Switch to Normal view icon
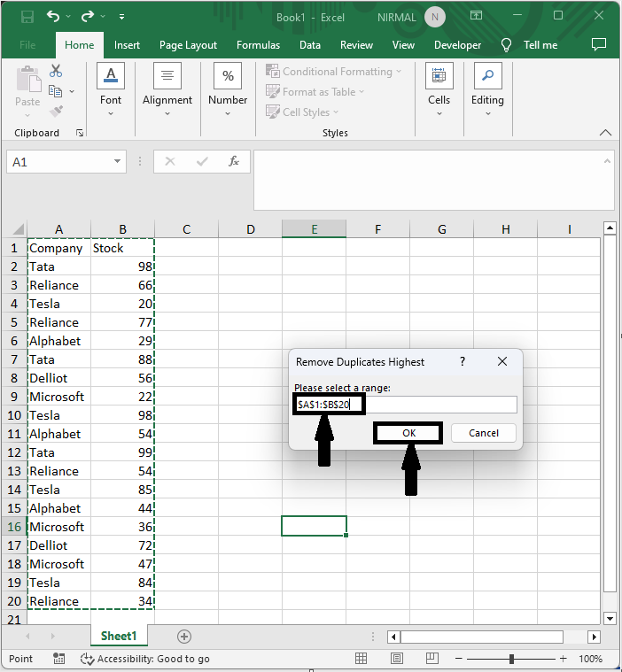622x672 pixels. pyautogui.click(x=361, y=659)
